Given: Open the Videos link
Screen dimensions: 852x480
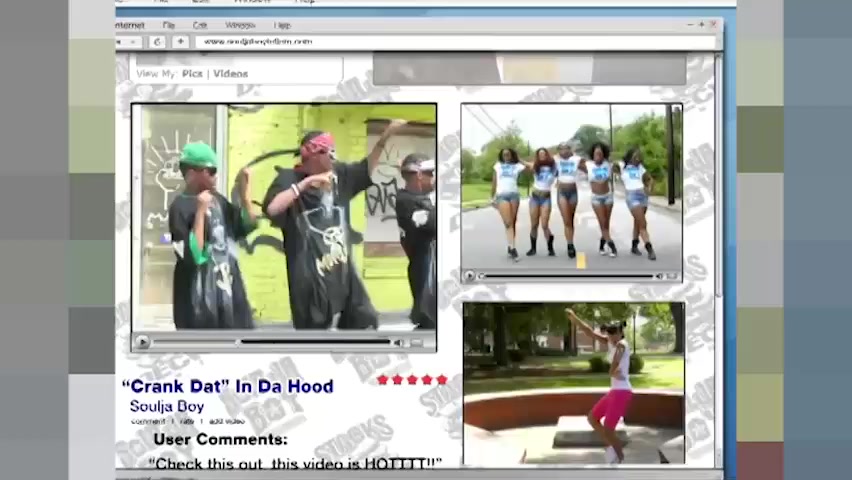Looking at the screenshot, I should click(230, 73).
